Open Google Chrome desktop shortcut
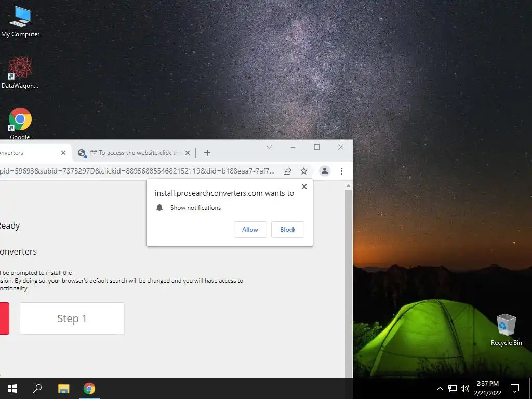532x399 pixels. pos(20,124)
